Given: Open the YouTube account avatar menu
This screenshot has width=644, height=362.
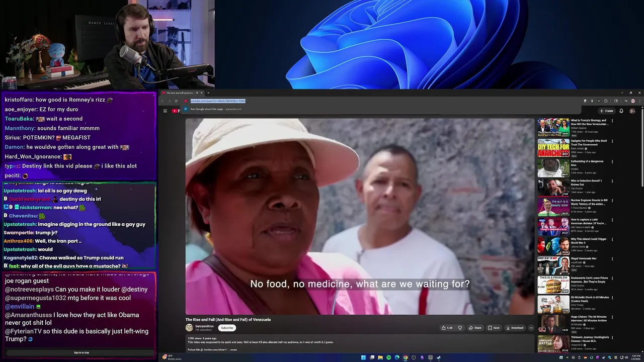Looking at the screenshot, I should (632, 111).
